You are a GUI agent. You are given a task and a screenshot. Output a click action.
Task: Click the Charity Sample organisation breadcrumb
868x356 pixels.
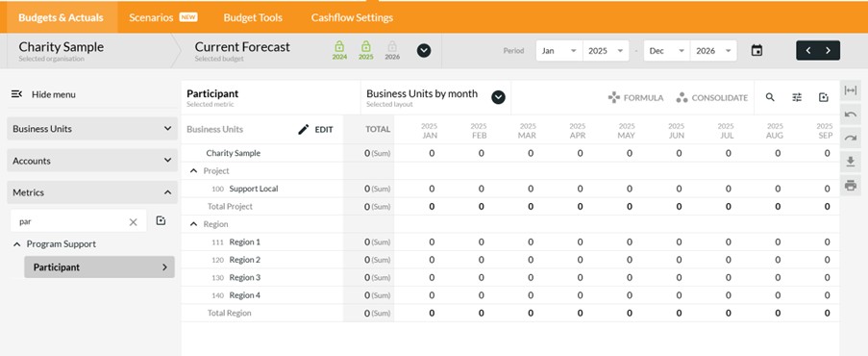(x=61, y=50)
